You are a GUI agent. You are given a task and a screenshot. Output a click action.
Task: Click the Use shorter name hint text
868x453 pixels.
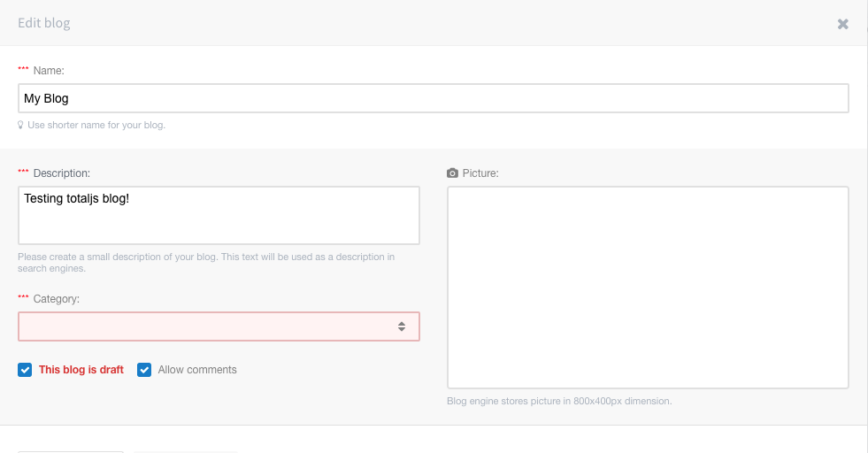point(96,125)
